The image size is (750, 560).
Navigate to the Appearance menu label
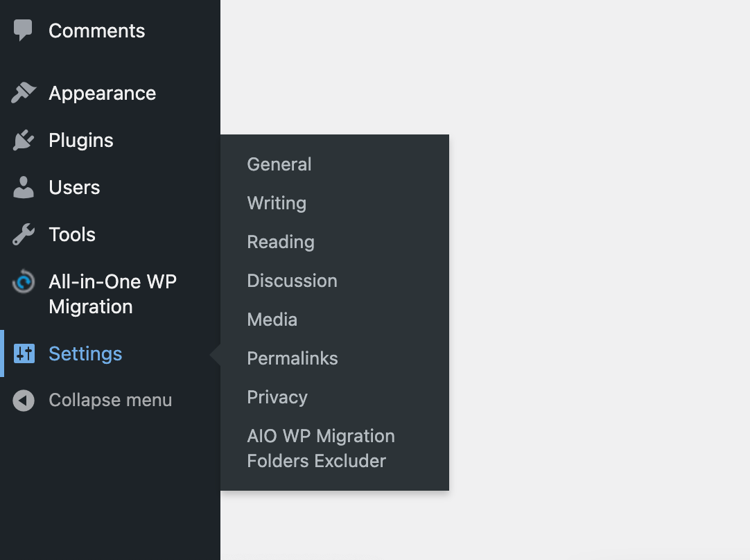pos(103,93)
